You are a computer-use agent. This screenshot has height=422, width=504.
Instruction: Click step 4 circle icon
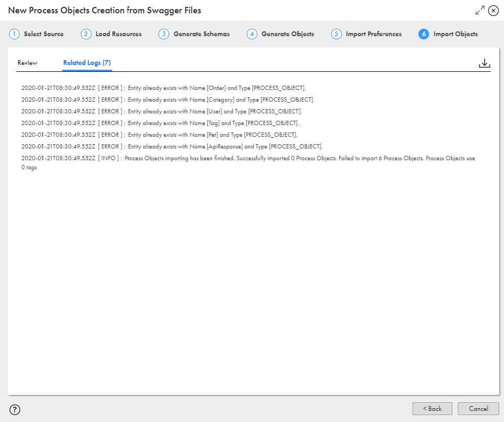[x=252, y=34]
